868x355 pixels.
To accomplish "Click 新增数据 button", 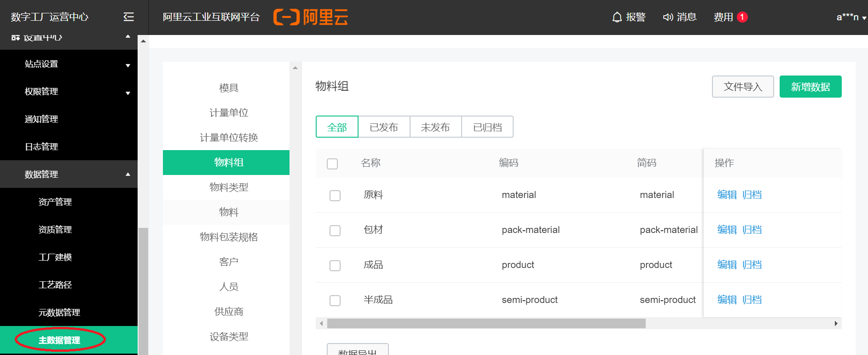I will [x=810, y=87].
